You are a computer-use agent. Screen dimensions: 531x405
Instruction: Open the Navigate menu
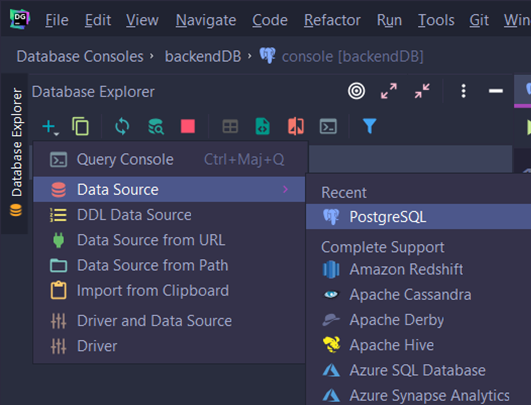(x=206, y=20)
